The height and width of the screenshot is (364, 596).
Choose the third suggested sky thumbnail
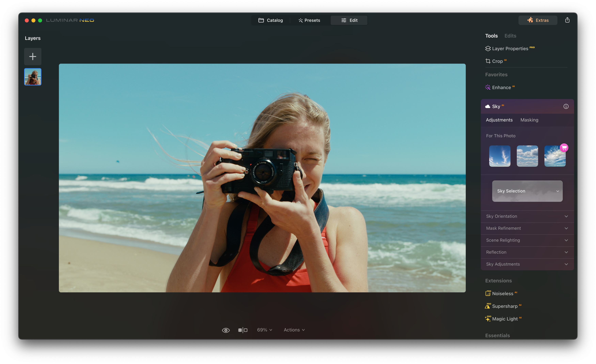pyautogui.click(x=555, y=156)
